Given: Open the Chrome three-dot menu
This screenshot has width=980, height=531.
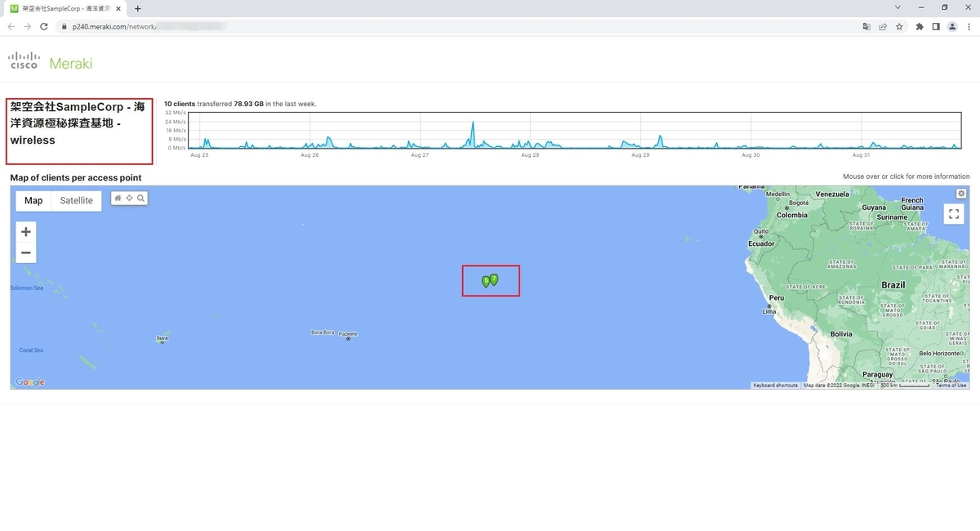Looking at the screenshot, I should tap(969, 26).
